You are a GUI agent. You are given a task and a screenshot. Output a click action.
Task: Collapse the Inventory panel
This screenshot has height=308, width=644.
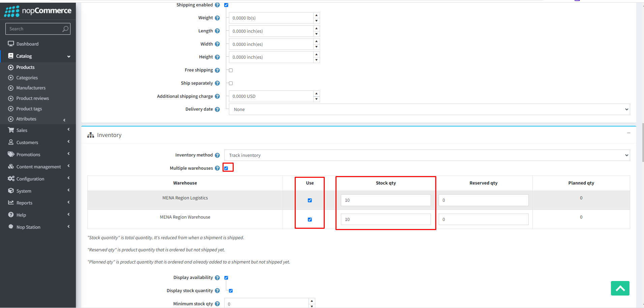pyautogui.click(x=628, y=133)
